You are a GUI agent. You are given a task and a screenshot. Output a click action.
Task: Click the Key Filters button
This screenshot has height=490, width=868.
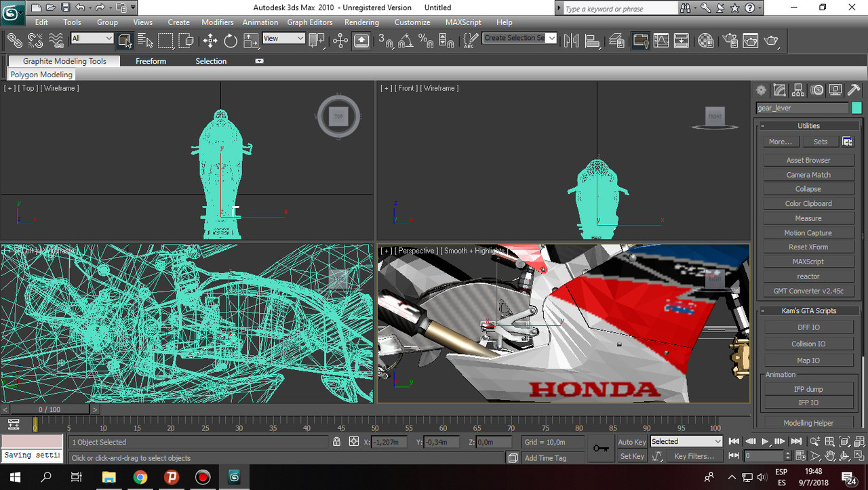click(x=694, y=456)
